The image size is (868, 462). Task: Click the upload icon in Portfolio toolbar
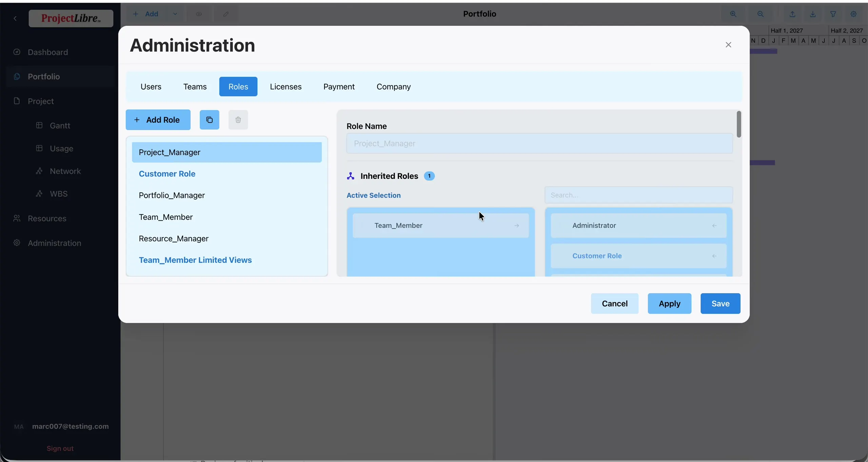(x=792, y=14)
